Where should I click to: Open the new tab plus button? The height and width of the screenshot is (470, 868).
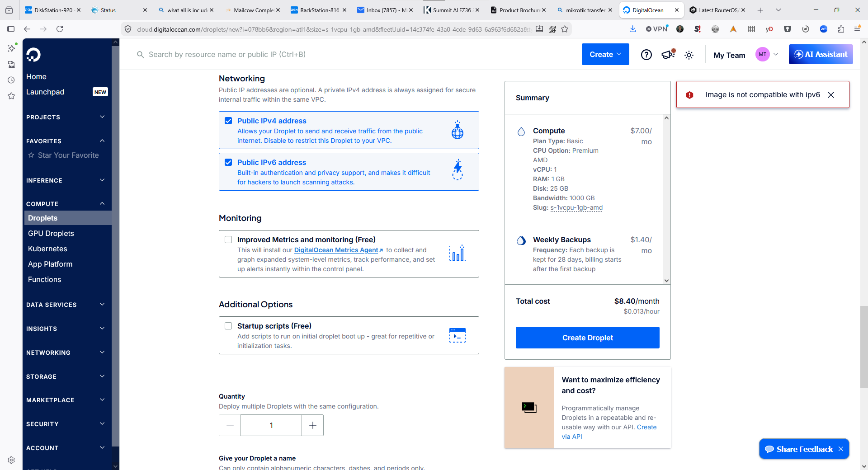coord(760,10)
